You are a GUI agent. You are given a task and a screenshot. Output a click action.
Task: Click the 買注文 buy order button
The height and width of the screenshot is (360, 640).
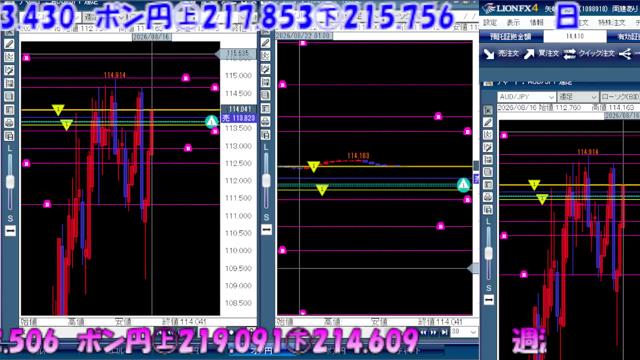(541, 53)
